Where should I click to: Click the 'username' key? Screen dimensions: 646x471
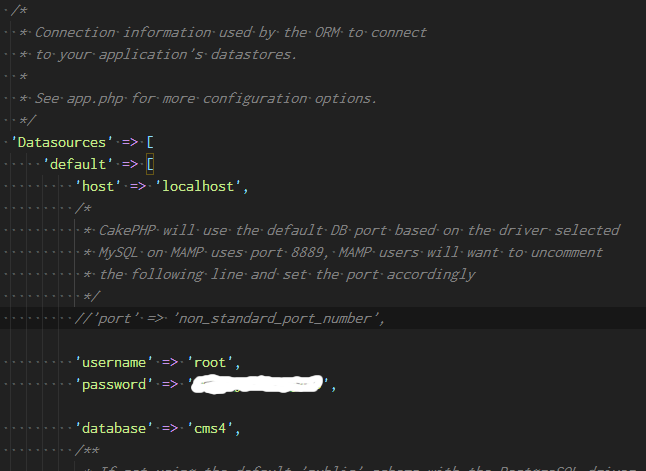point(114,362)
